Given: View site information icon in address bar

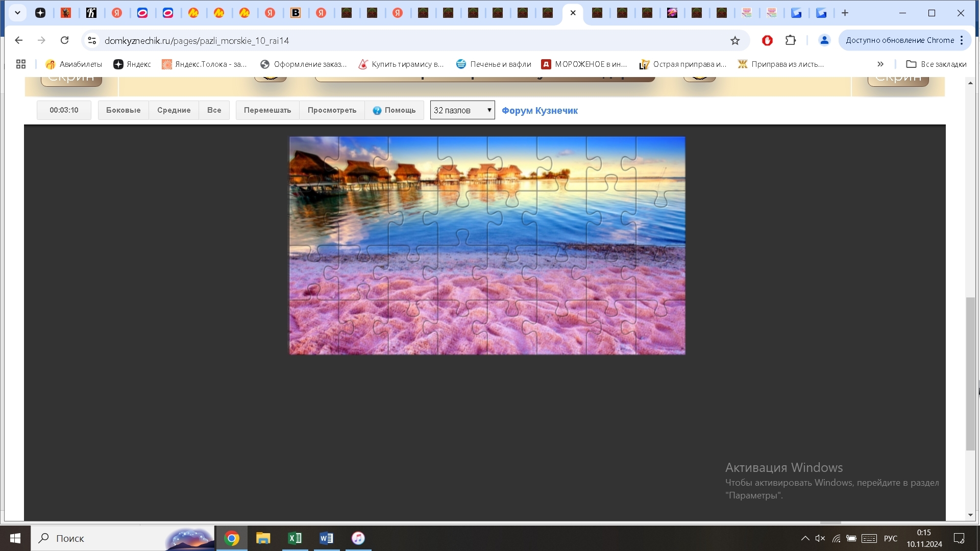Looking at the screenshot, I should coord(91,40).
